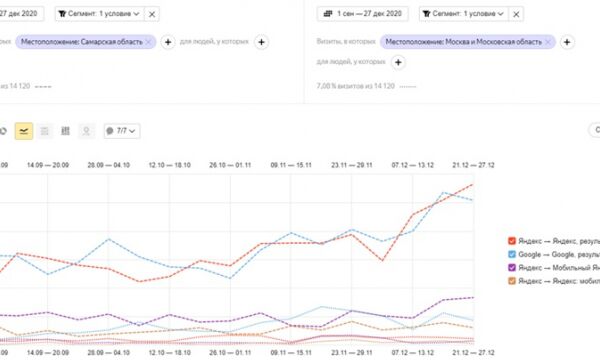Viewport: 600px width, 364px height.
Task: Switch to the stacked area chart icon
Action: pos(45,131)
